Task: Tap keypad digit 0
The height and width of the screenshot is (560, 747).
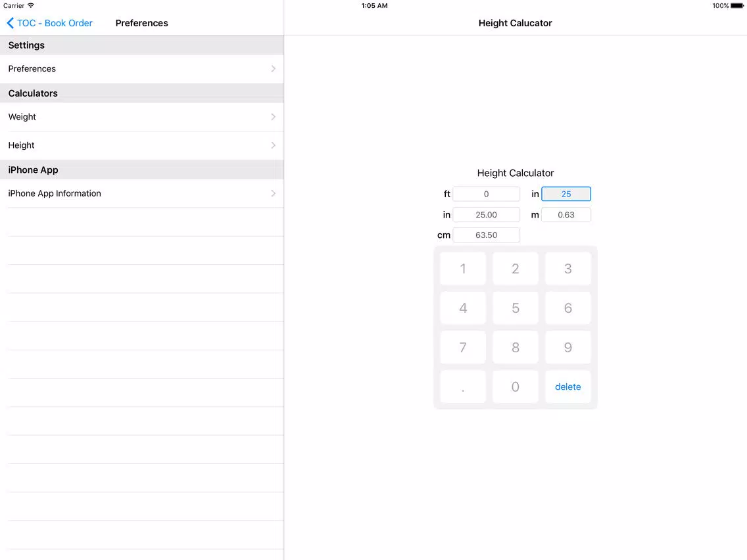Action: coord(515,386)
